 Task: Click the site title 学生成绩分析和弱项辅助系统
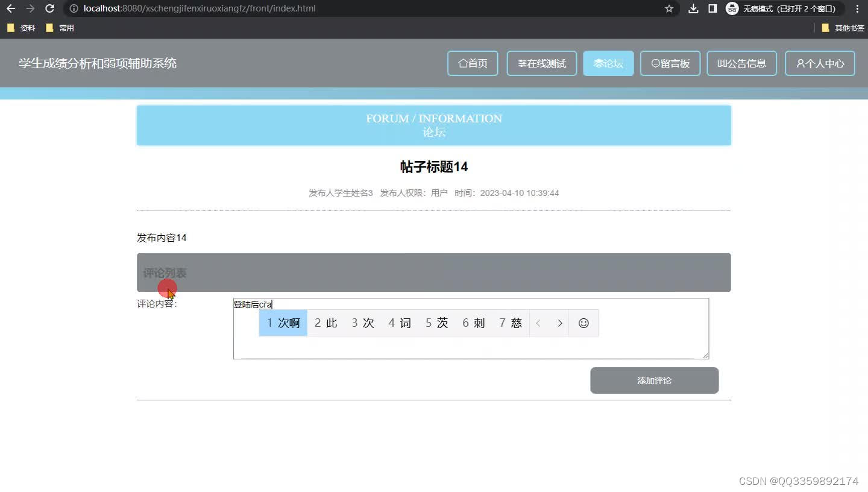coord(98,63)
